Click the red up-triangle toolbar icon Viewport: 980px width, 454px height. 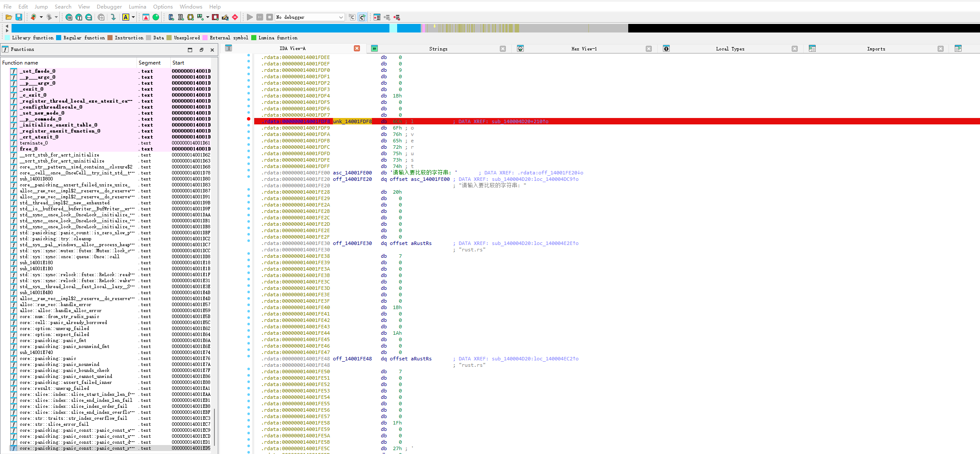[x=146, y=17]
